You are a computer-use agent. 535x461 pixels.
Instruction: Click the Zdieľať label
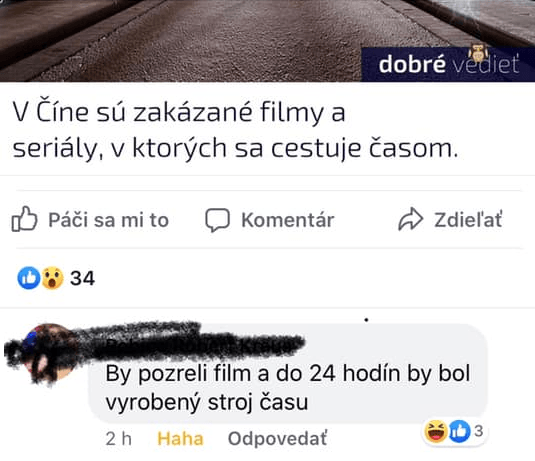coord(468,220)
